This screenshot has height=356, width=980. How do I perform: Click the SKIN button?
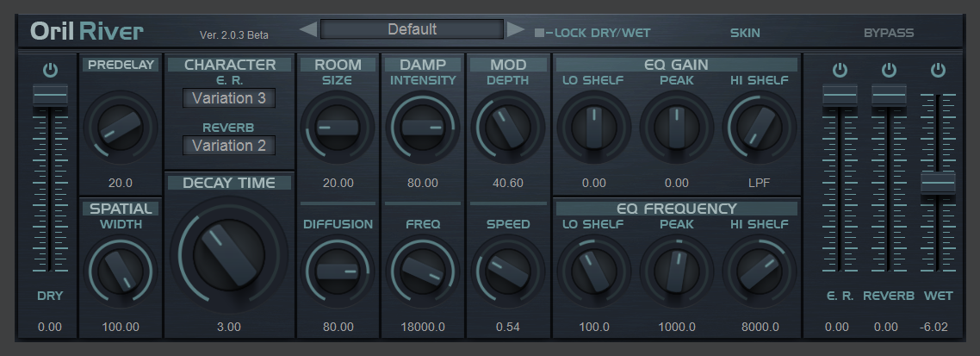[x=745, y=33]
